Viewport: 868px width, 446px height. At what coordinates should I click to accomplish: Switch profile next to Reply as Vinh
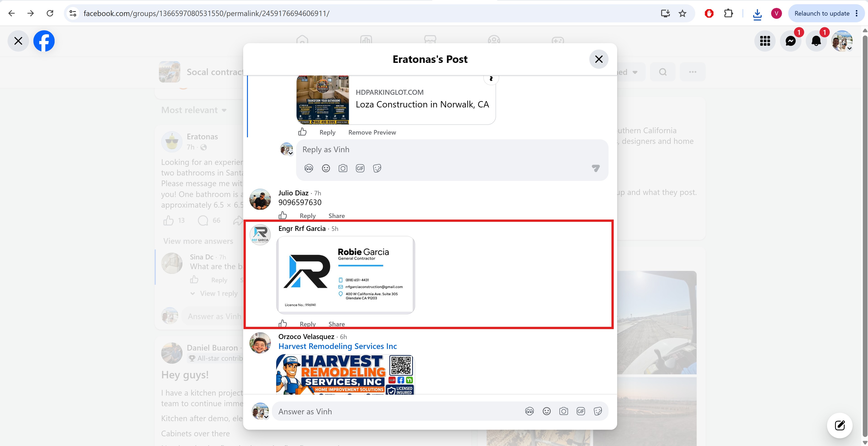(287, 149)
